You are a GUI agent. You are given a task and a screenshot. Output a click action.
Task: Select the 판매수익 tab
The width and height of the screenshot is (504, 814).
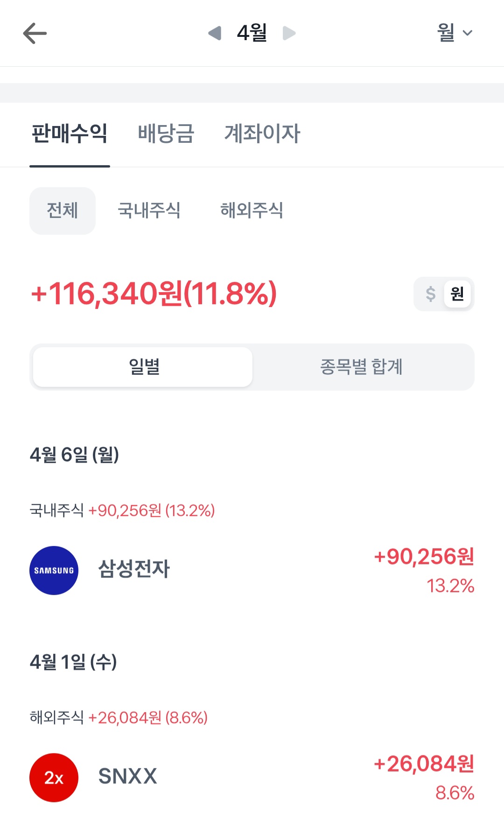tap(70, 133)
